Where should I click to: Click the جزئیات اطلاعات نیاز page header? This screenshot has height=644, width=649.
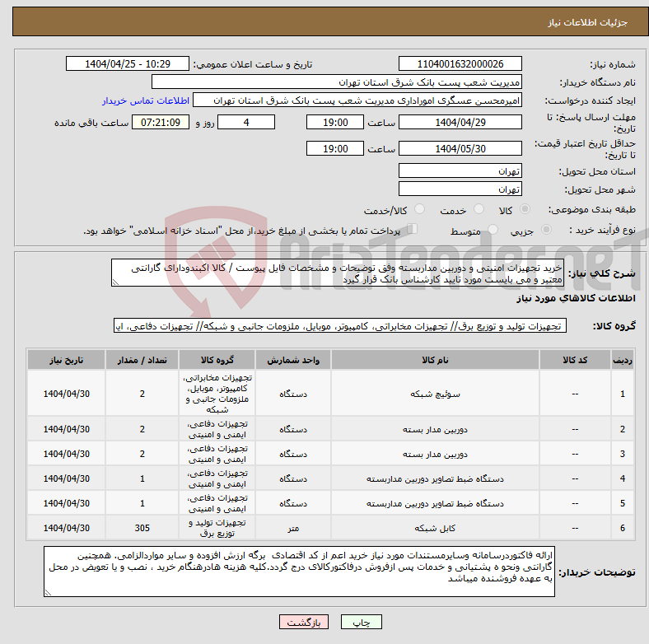pyautogui.click(x=588, y=22)
